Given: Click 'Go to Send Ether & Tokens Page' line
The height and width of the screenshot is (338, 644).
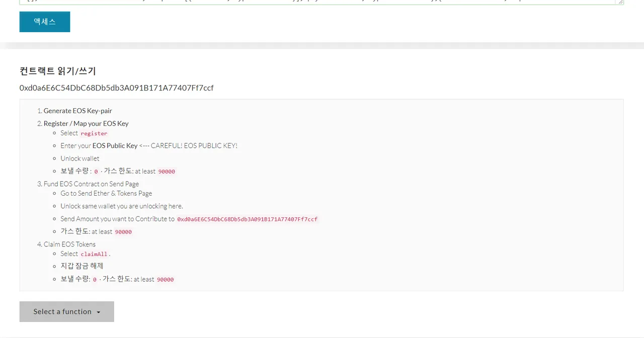Looking at the screenshot, I should tap(106, 193).
